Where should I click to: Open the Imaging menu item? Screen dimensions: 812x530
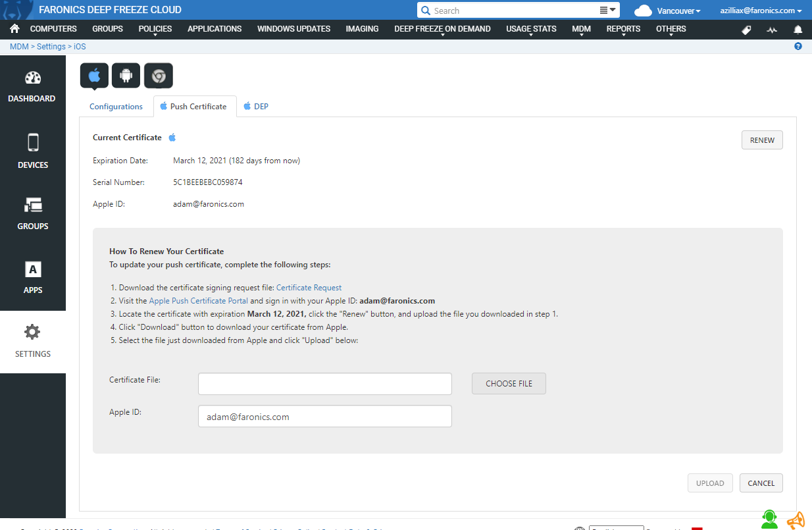[362, 29]
